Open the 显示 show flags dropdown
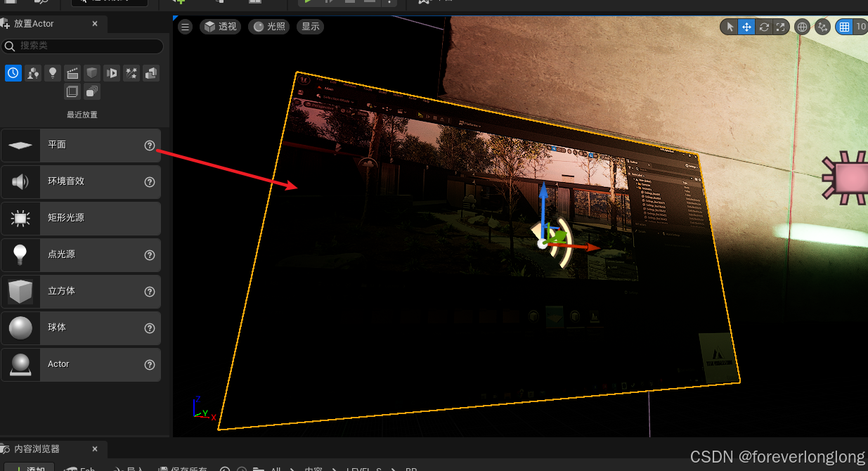 [x=310, y=27]
